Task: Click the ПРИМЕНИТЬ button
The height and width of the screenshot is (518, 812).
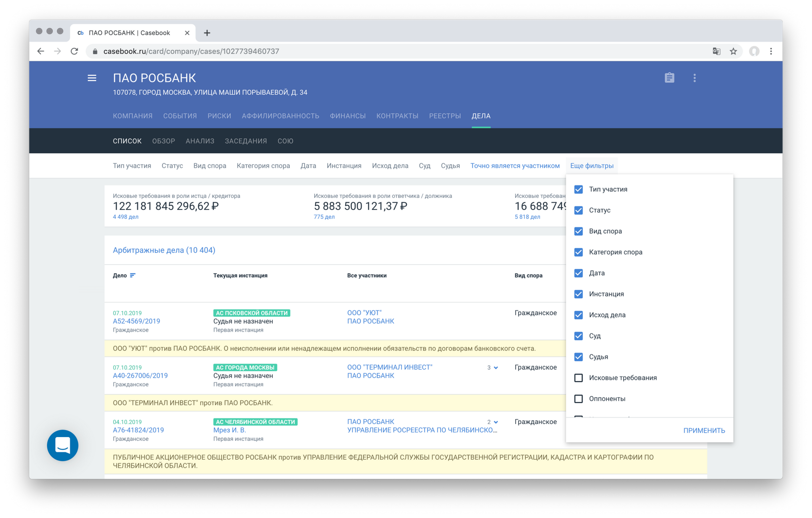Action: coord(704,430)
